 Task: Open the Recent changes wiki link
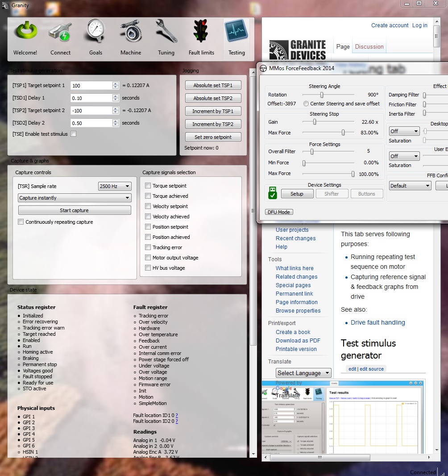pos(295,238)
